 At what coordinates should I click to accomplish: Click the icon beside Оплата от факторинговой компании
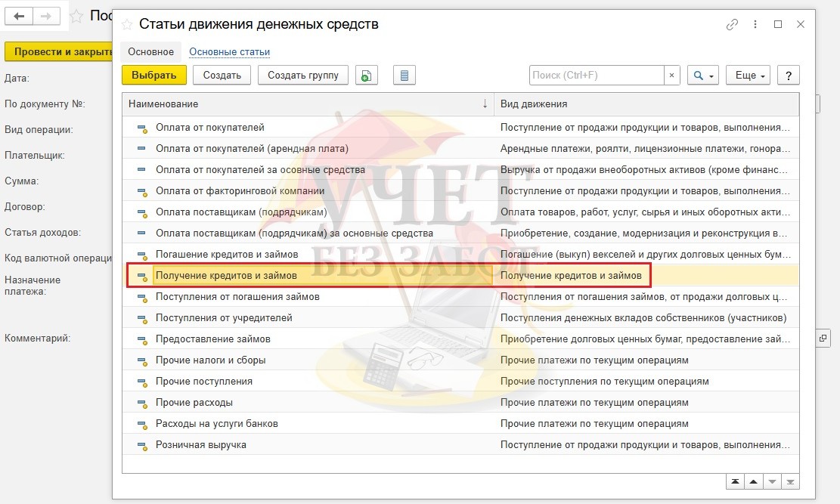[x=142, y=191]
